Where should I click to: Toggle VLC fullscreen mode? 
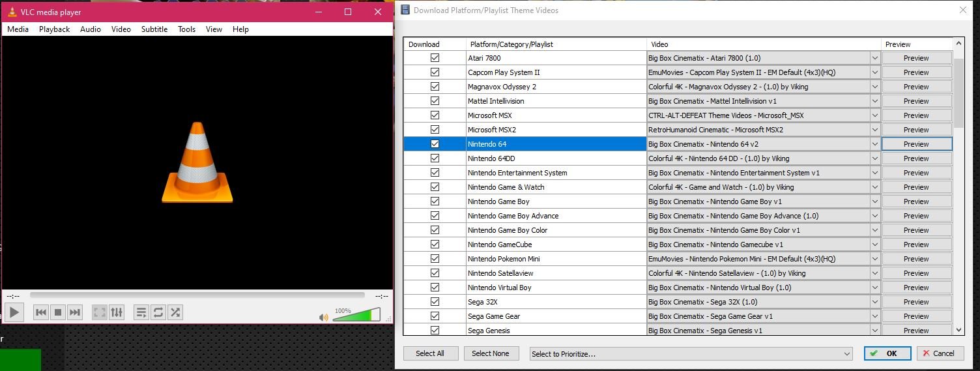coord(100,312)
